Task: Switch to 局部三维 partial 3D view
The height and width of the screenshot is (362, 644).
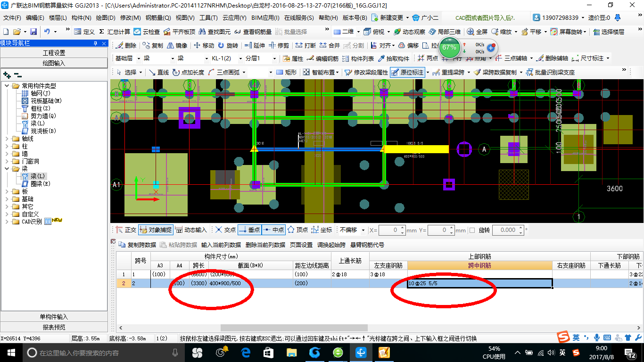Action: [x=445, y=32]
